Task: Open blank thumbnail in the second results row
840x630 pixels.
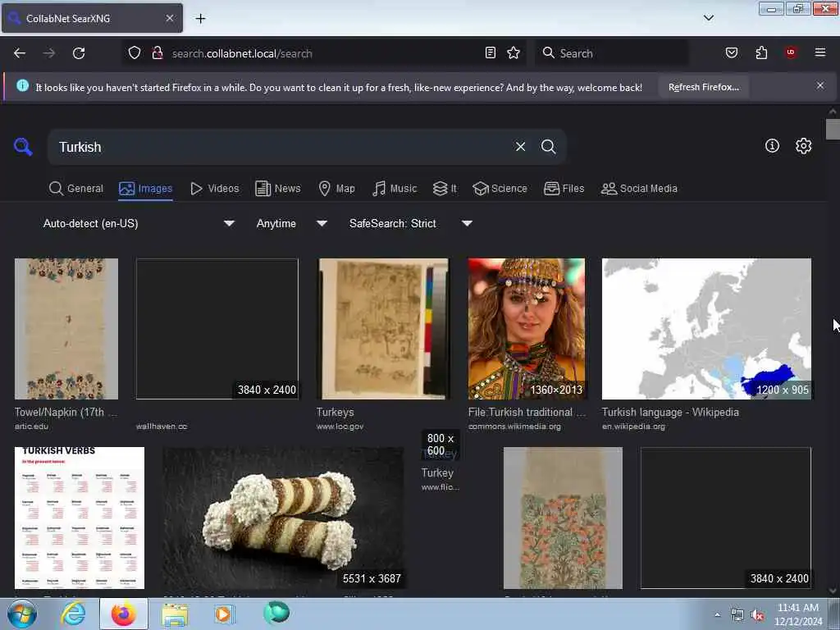Action: (726, 518)
